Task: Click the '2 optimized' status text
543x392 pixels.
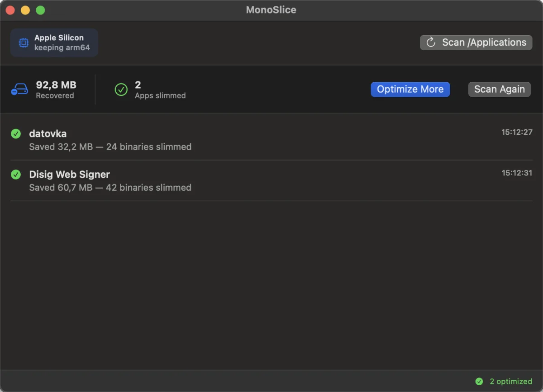Action: click(x=511, y=382)
